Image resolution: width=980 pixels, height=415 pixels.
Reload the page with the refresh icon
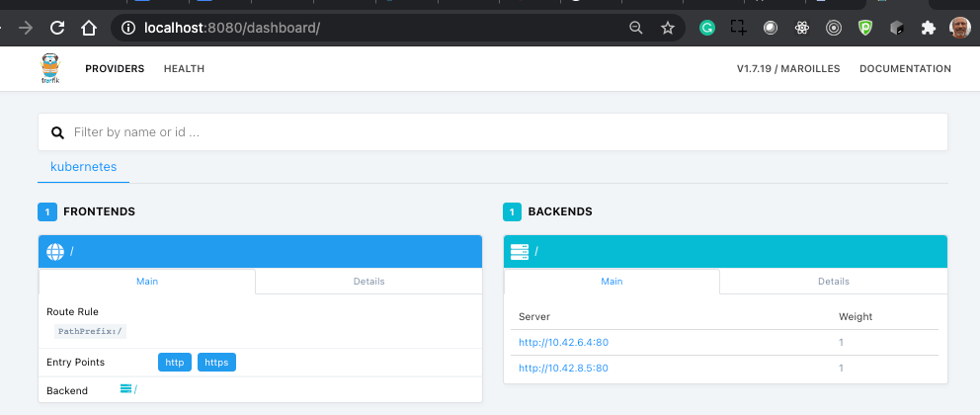tap(57, 28)
